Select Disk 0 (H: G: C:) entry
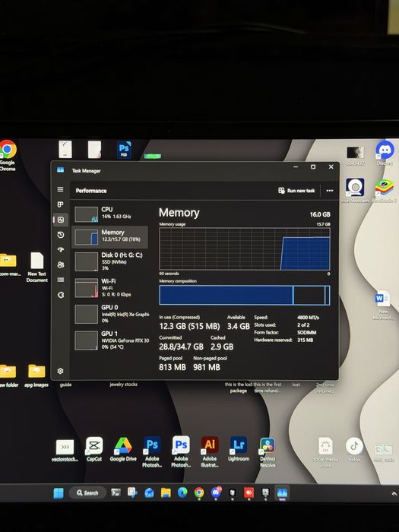This screenshot has height=532, width=399. coord(110,261)
